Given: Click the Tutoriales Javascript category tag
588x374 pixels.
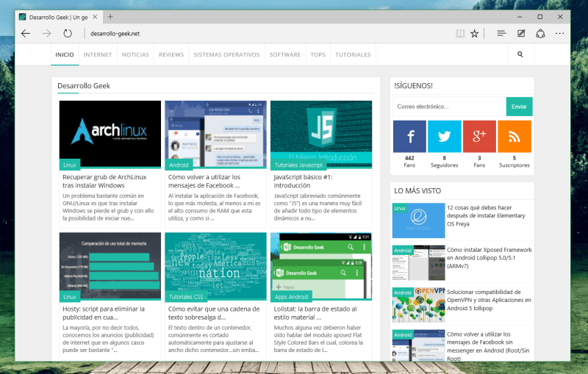Looking at the screenshot, I should (298, 165).
